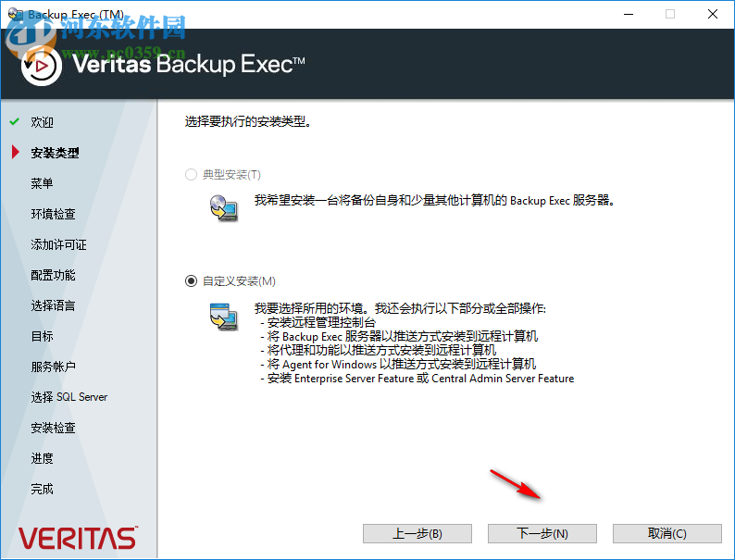Select the 安装类型 step in sidebar

pyautogui.click(x=55, y=153)
